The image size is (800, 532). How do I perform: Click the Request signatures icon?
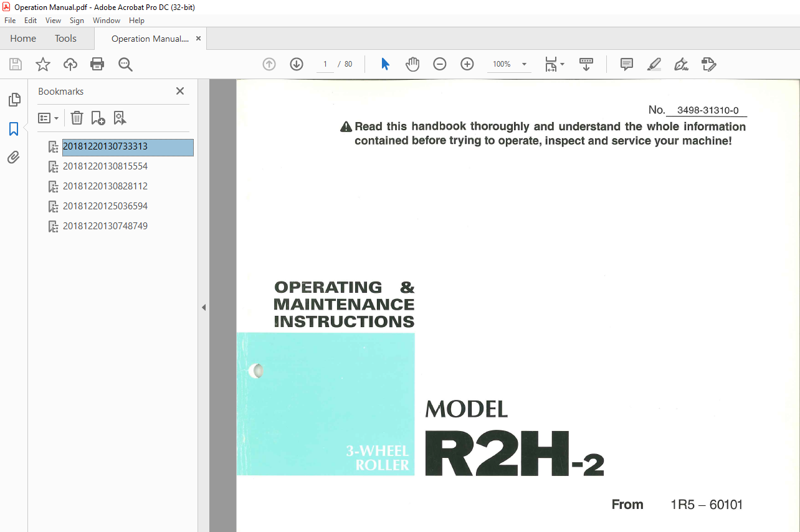[x=709, y=64]
